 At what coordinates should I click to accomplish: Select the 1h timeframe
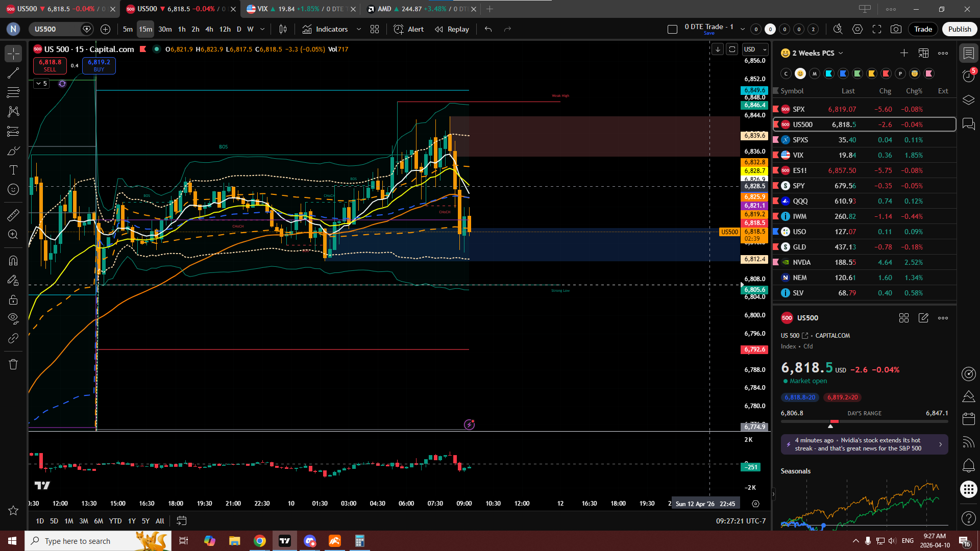click(x=182, y=29)
